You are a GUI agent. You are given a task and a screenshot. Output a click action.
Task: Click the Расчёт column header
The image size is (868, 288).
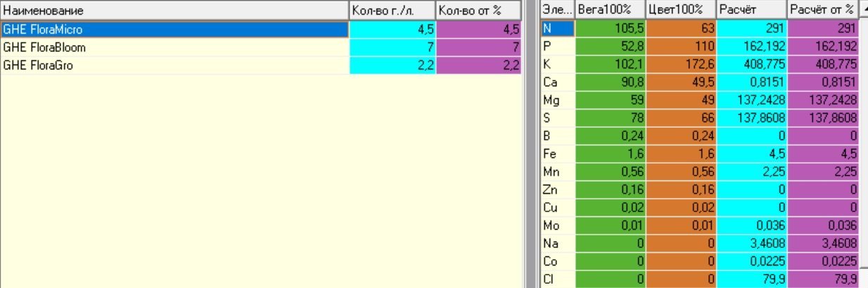(752, 11)
